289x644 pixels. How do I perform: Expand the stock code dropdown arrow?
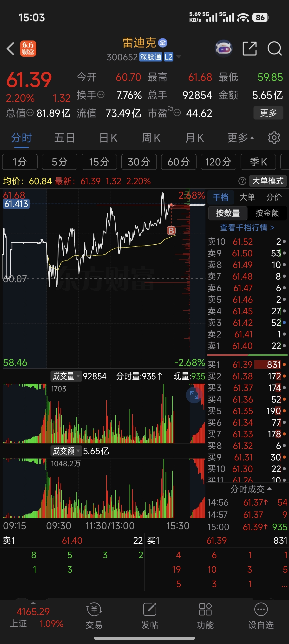(178, 57)
